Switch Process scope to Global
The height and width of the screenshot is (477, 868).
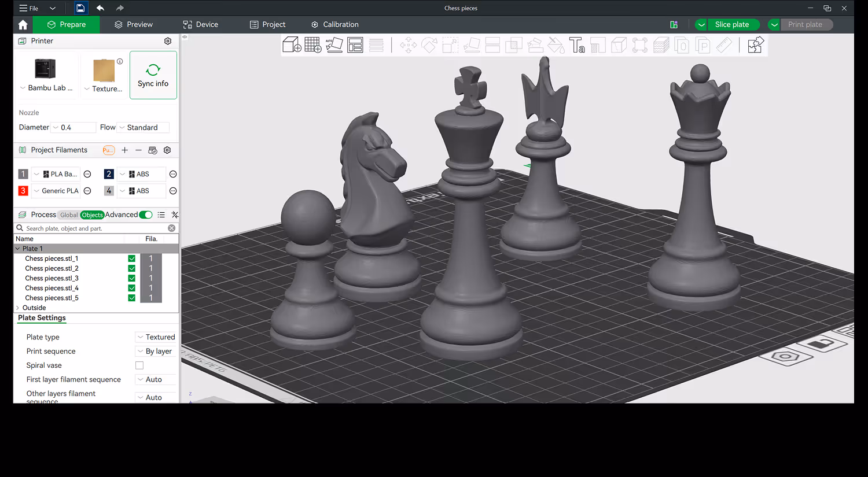tap(69, 215)
